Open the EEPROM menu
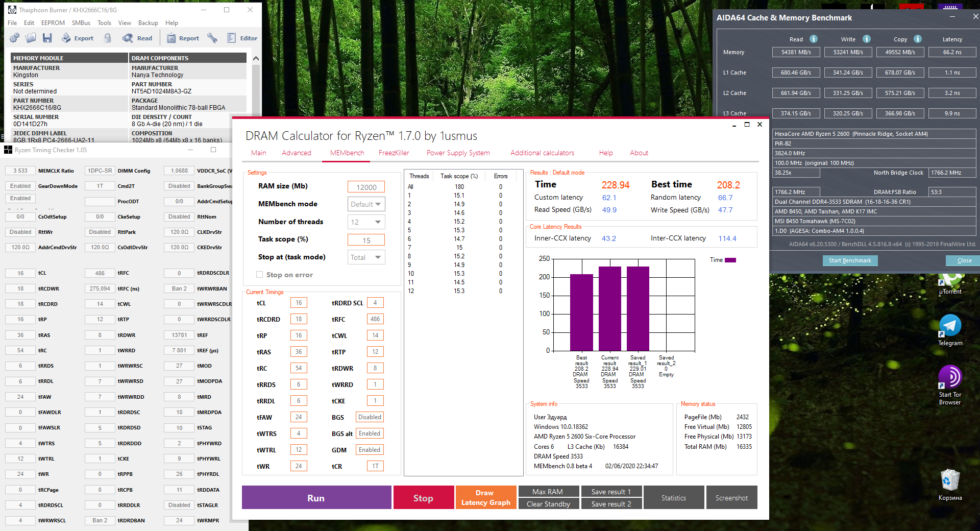980x531 pixels. click(x=53, y=23)
